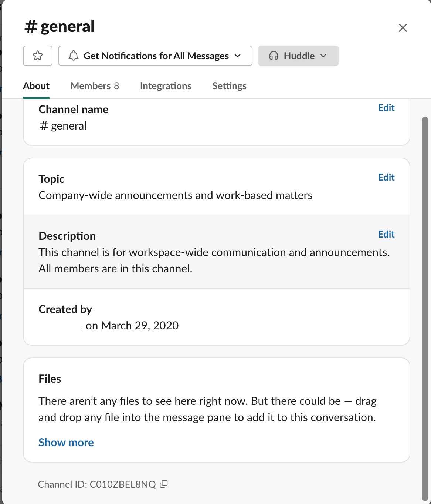Edit the channel topic
This screenshot has width=431, height=504.
pos(386,177)
